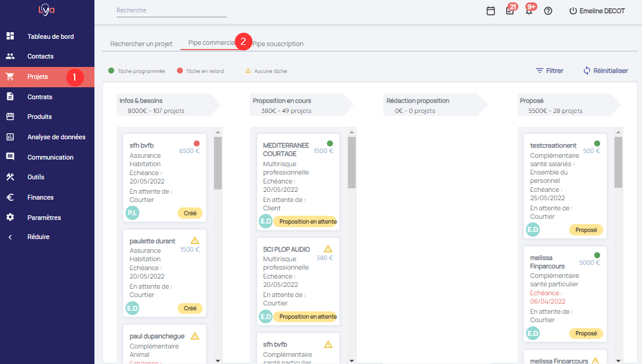Open the Filtrer options

[549, 71]
